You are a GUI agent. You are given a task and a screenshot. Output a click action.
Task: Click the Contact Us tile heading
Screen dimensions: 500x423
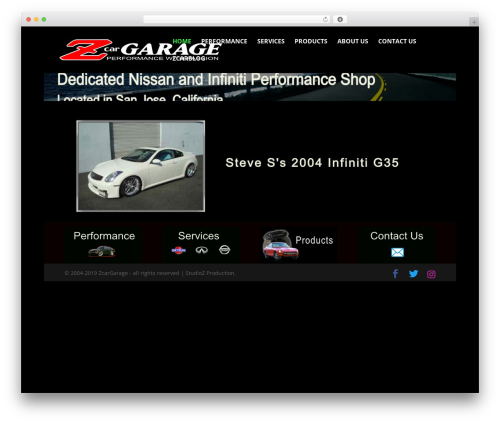click(x=397, y=236)
